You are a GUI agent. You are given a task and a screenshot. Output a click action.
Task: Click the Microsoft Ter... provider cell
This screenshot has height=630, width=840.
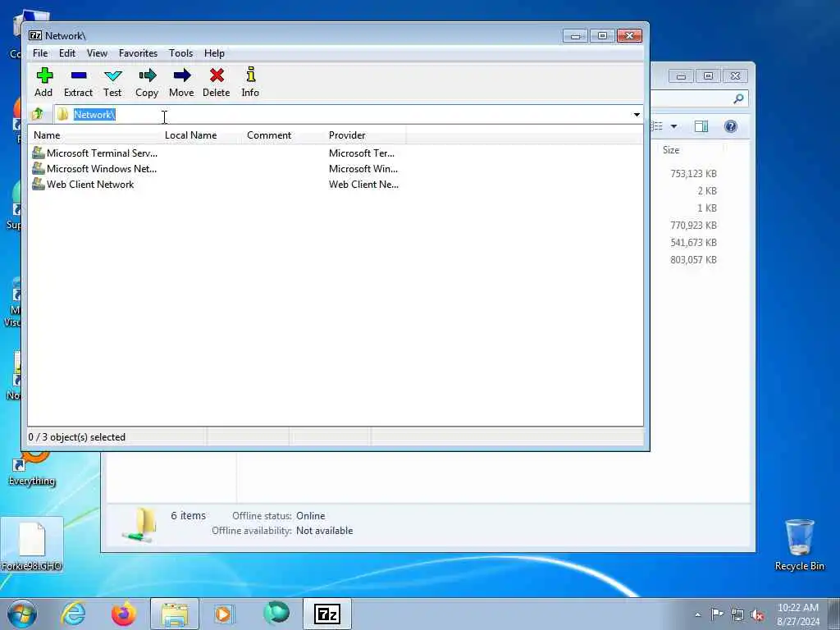[x=362, y=153]
